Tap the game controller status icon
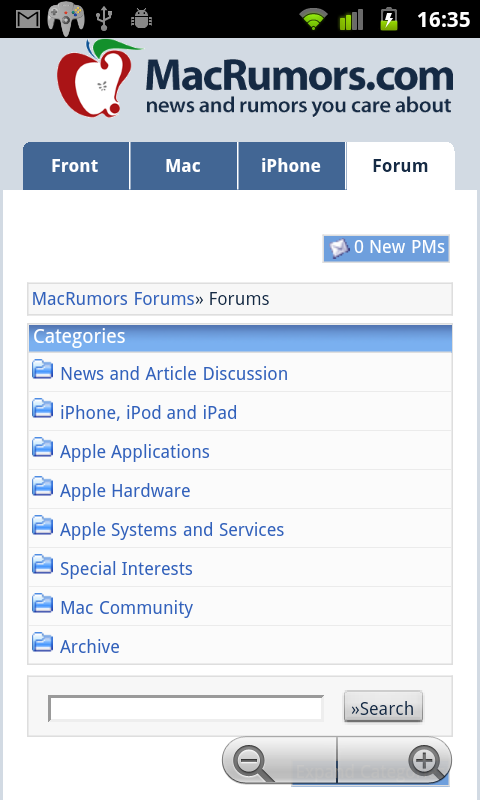The image size is (480, 800). pyautogui.click(x=65, y=19)
